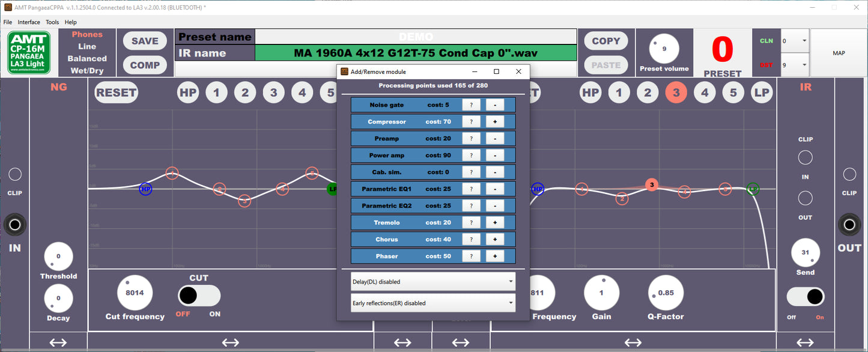Viewport: 868px width, 352px height.
Task: Open the Delay(DL) disabled dropdown
Action: click(432, 281)
